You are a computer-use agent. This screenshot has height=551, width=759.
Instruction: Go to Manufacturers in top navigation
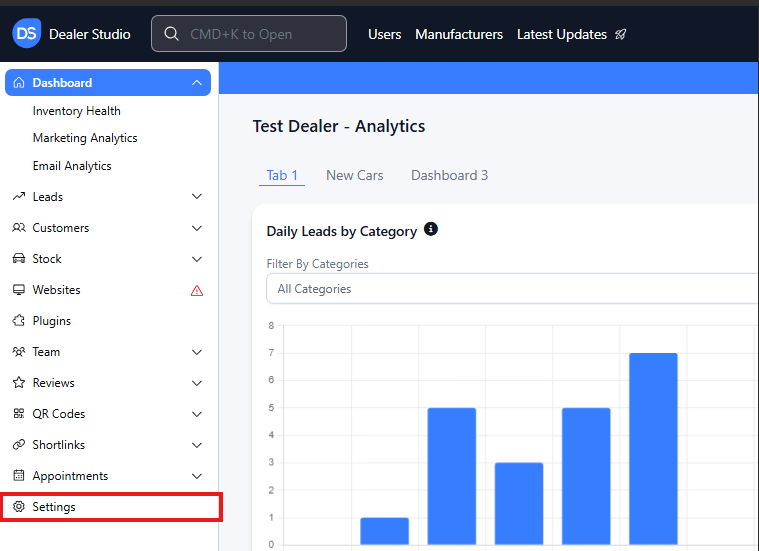(459, 34)
